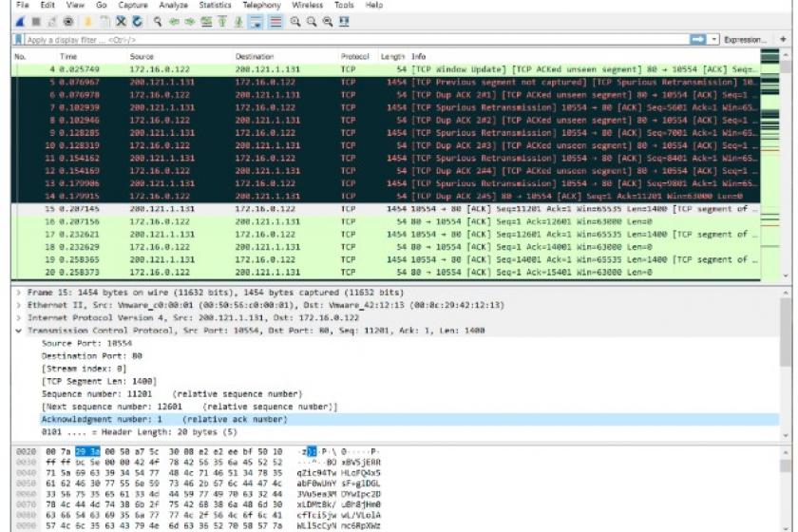Screen dimensions: 798x532
Task: Expand the Internet Protocol Version 4 row
Action: tap(19, 318)
